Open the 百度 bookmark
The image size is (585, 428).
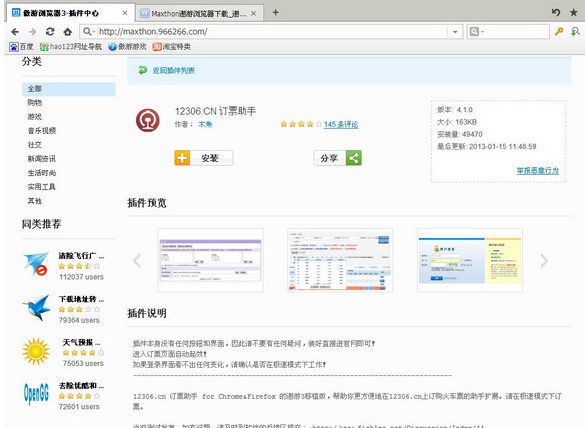click(x=21, y=47)
